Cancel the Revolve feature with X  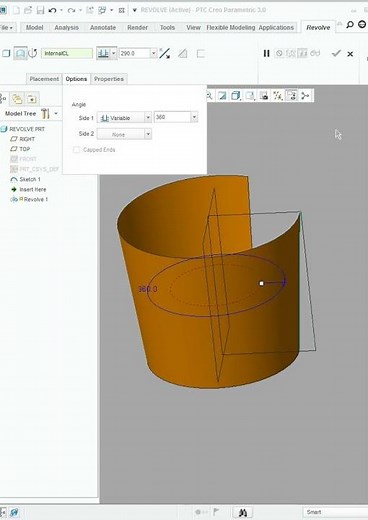click(350, 54)
